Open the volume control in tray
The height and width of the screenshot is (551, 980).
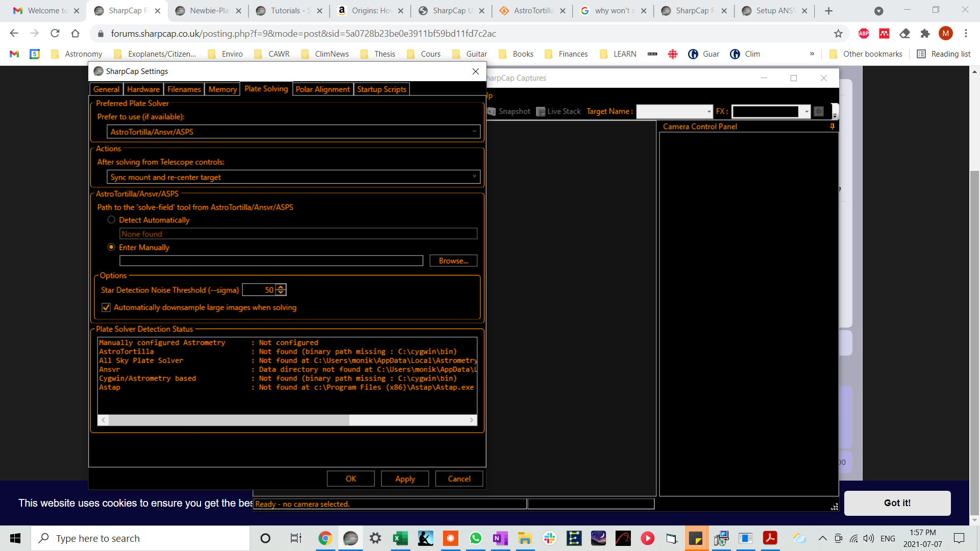869,538
